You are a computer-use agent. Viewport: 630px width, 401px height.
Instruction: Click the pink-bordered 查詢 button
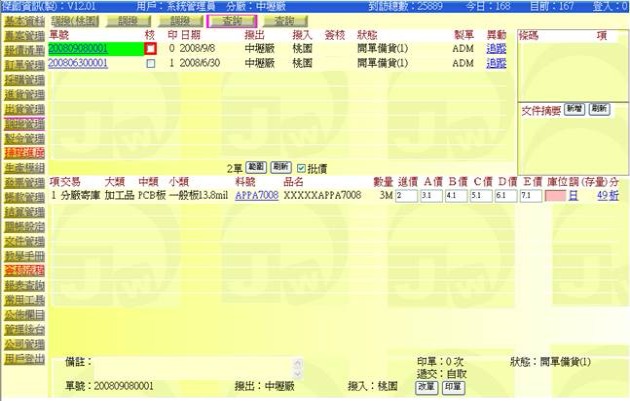(x=231, y=20)
